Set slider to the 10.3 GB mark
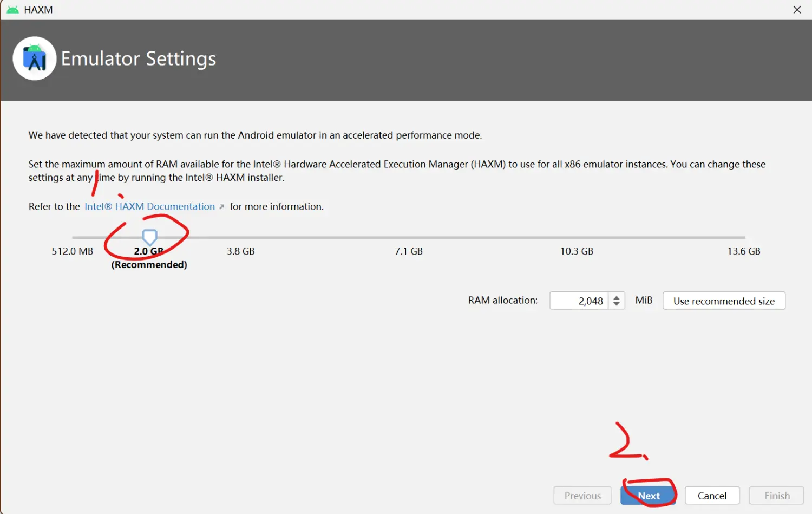812x514 pixels. [577, 237]
